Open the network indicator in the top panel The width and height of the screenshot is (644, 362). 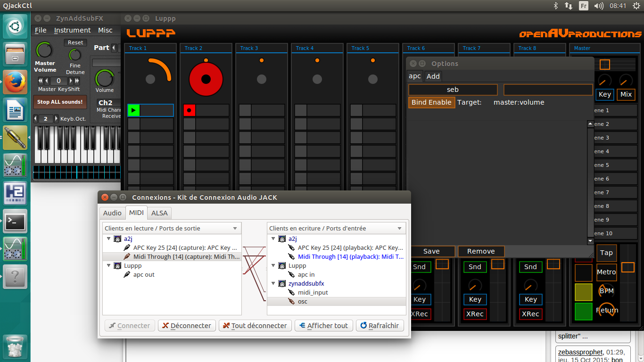pyautogui.click(x=569, y=6)
